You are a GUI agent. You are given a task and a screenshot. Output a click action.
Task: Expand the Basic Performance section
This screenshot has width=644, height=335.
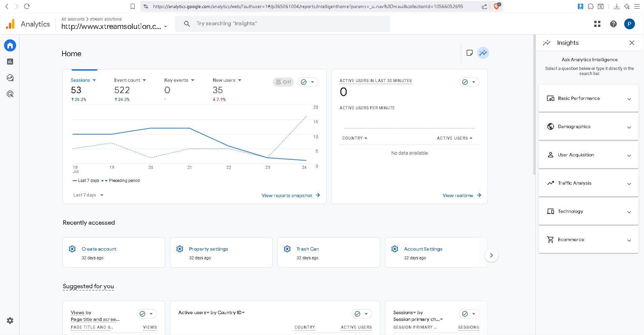[588, 99]
